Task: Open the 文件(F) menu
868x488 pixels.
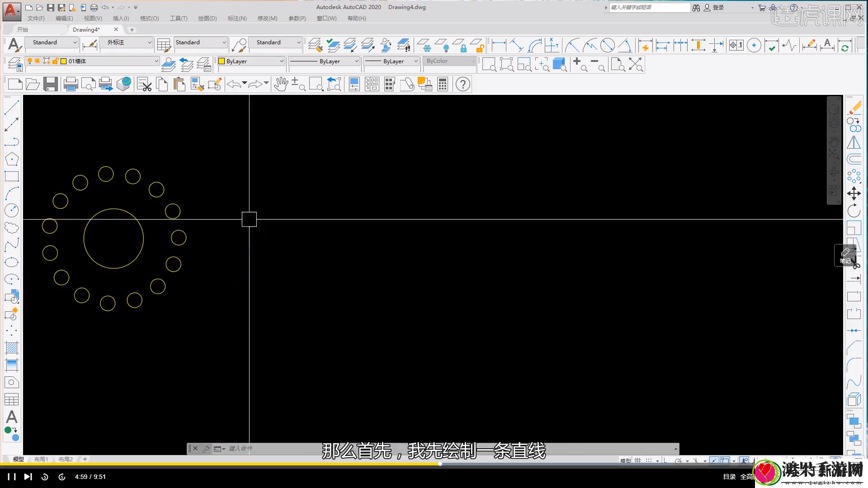Action: [x=36, y=19]
